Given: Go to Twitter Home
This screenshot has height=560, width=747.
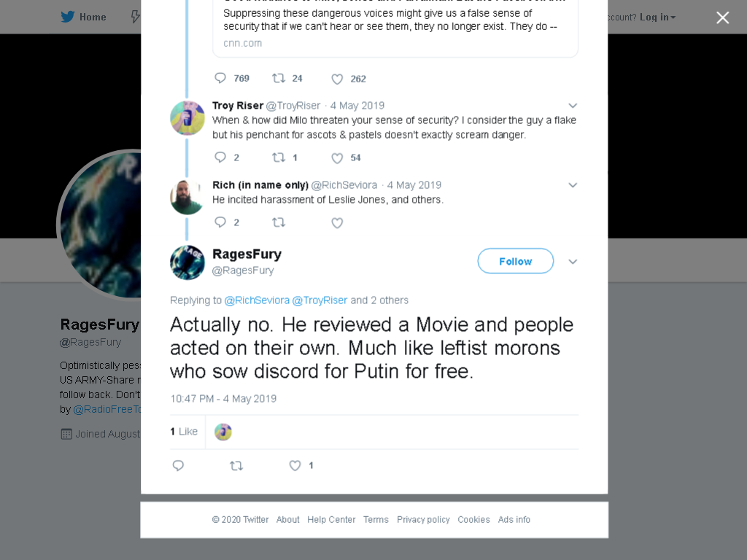Looking at the screenshot, I should [83, 17].
